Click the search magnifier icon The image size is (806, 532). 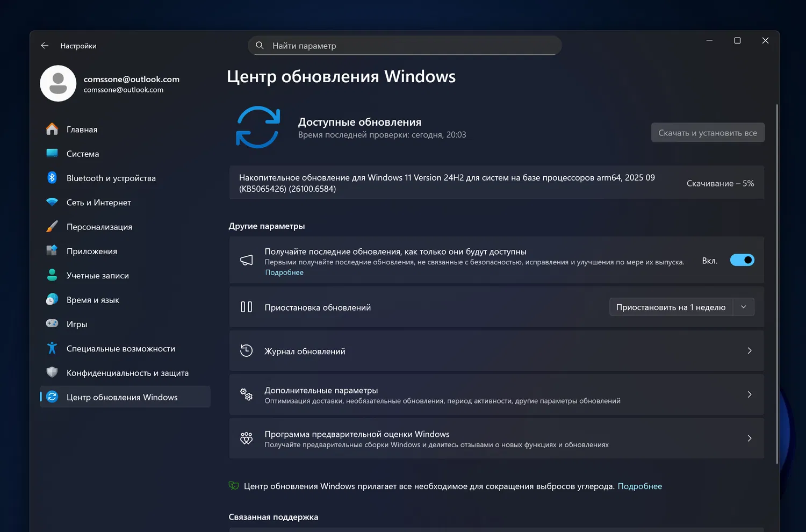coord(260,46)
